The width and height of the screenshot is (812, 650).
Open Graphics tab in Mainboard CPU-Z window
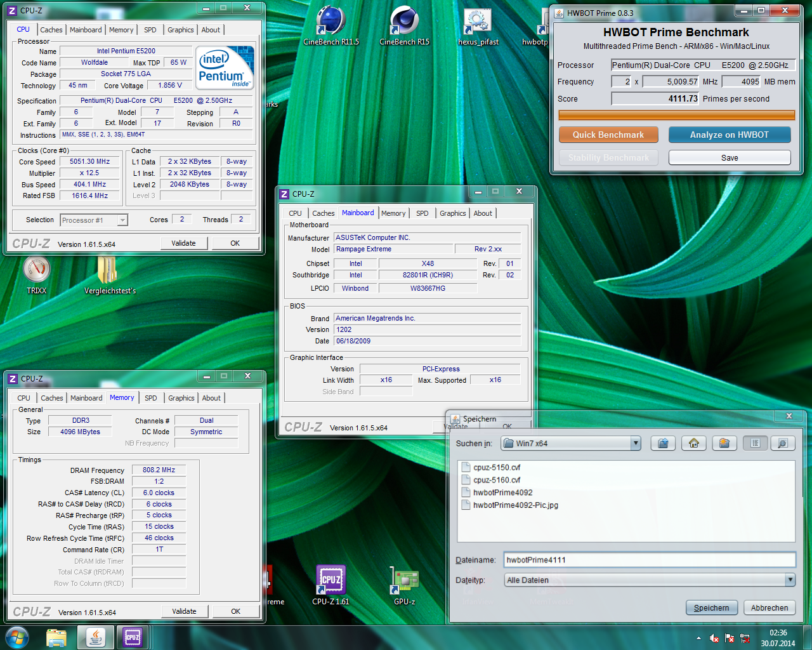coord(452,213)
